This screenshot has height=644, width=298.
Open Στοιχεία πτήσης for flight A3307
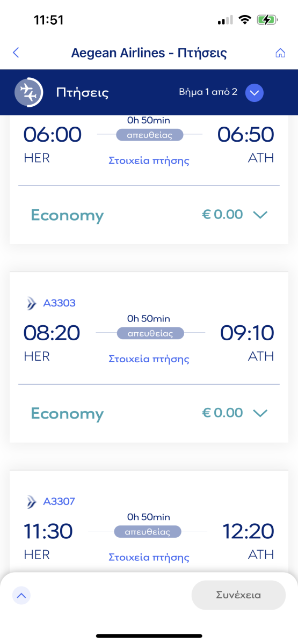click(x=149, y=557)
